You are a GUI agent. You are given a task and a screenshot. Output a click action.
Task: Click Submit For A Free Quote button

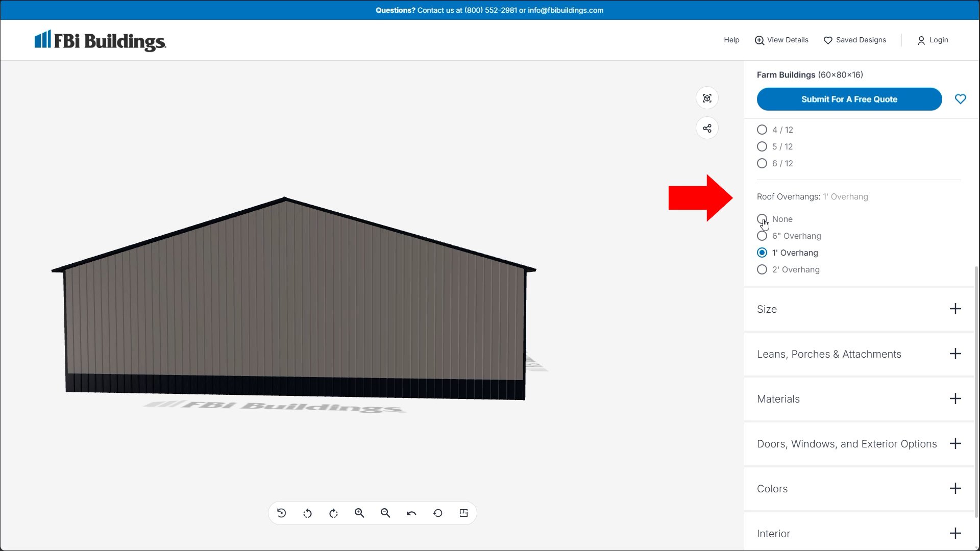point(849,99)
